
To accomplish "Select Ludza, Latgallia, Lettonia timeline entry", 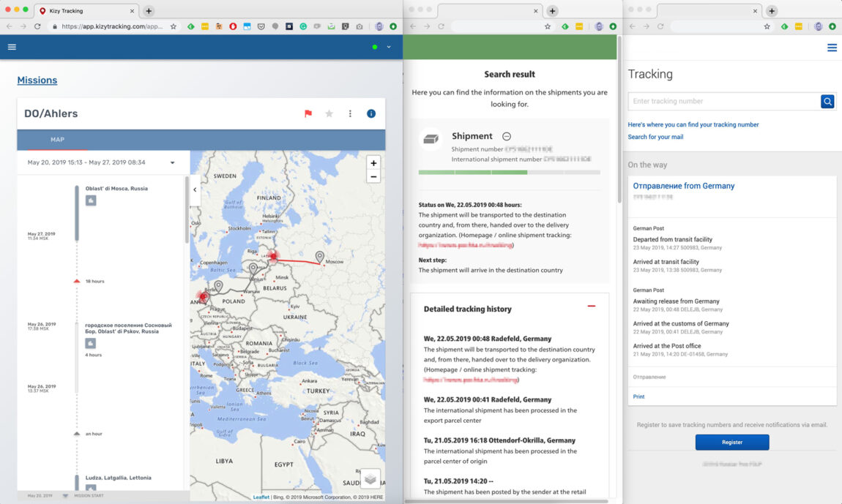I will coord(118,478).
